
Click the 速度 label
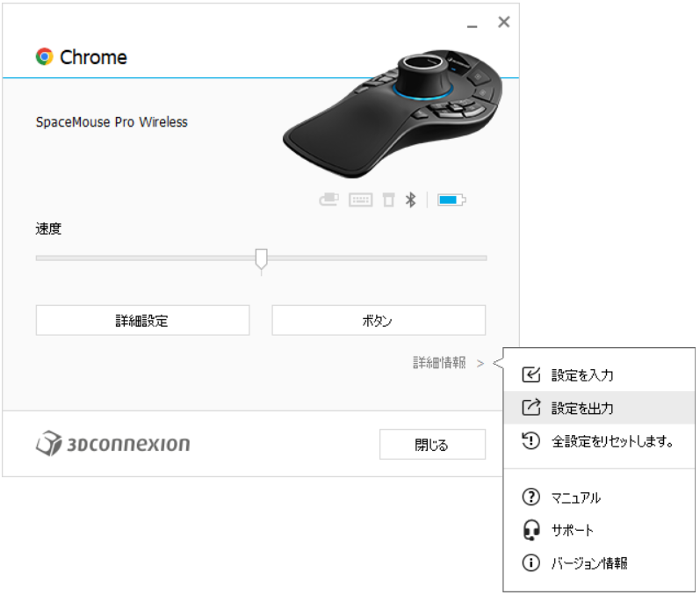coord(48,229)
